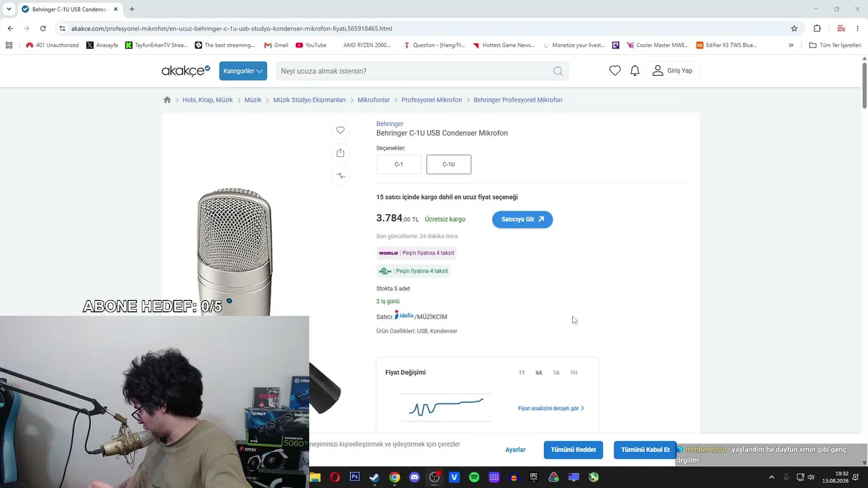
Task: Select the C-1U product option
Action: 449,164
